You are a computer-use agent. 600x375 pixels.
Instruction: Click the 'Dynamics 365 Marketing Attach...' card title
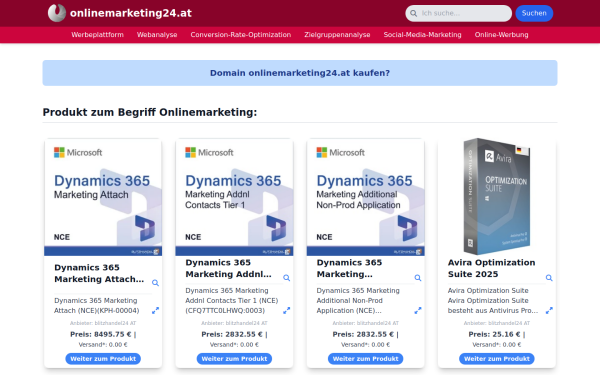99,273
